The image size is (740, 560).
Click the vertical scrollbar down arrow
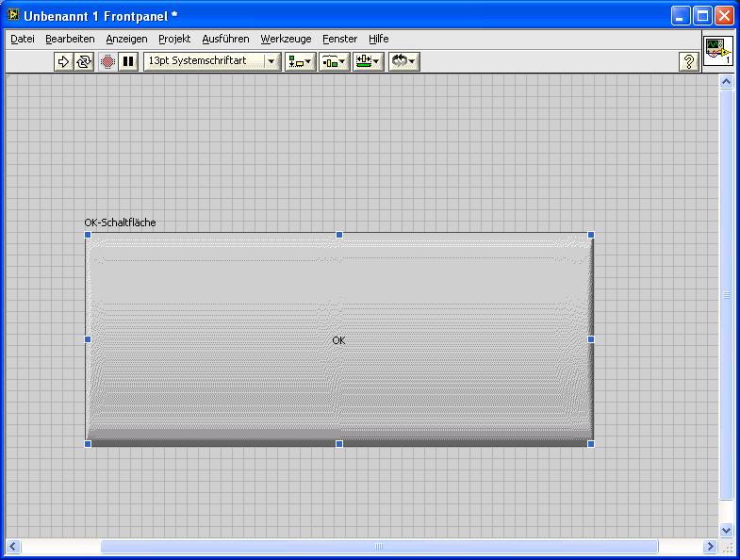click(x=726, y=530)
